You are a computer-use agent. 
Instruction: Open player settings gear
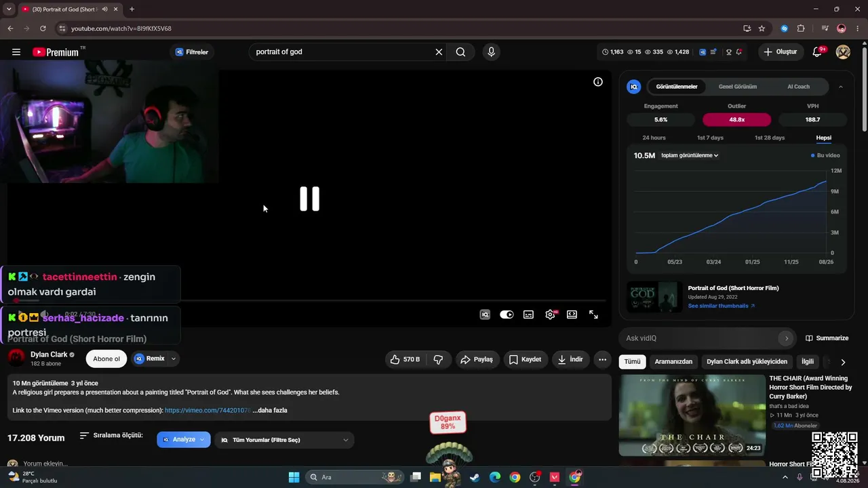click(x=550, y=314)
